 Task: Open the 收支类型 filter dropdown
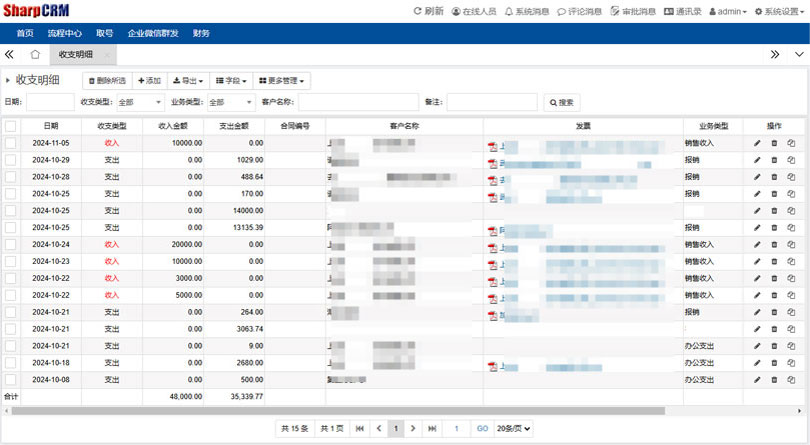[140, 102]
